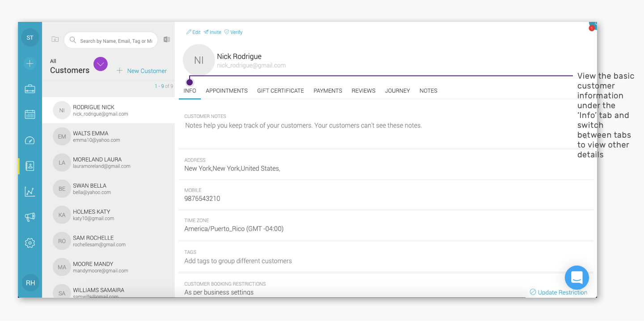Select the Info tab
Image resolution: width=644 pixels, height=321 pixels.
coord(190,91)
